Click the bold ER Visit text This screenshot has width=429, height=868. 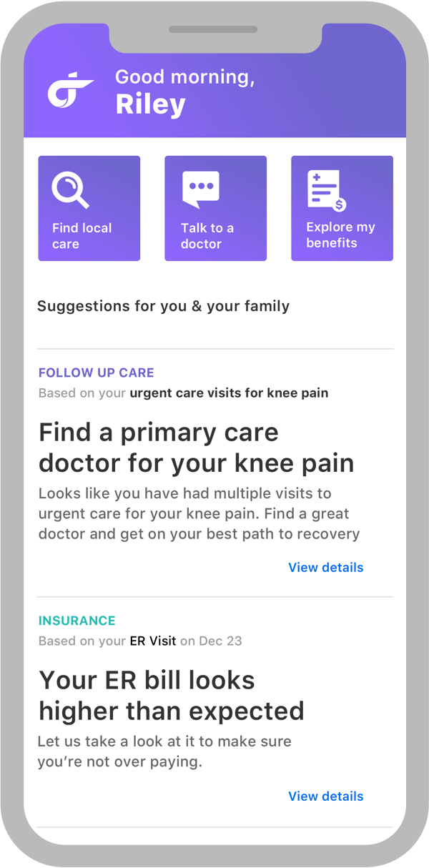[x=152, y=641]
